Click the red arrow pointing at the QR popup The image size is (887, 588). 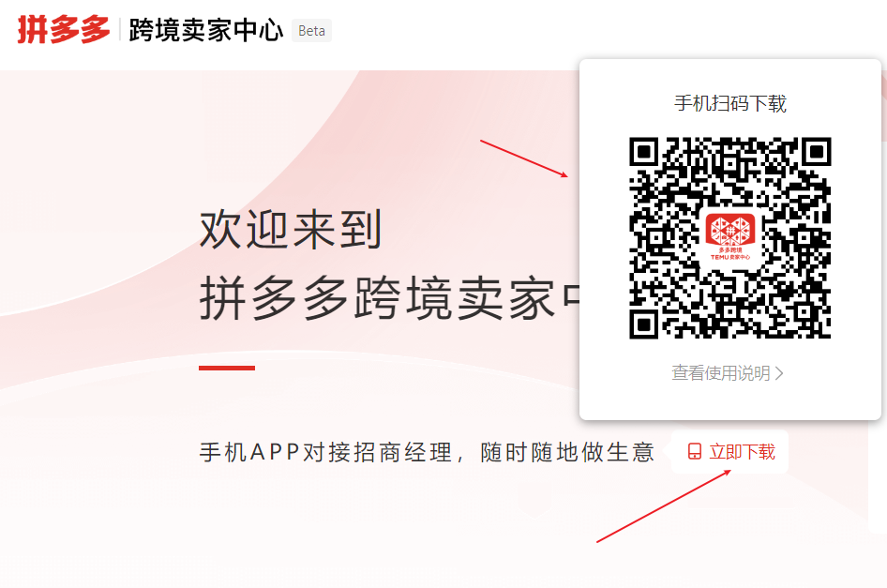[x=524, y=158]
